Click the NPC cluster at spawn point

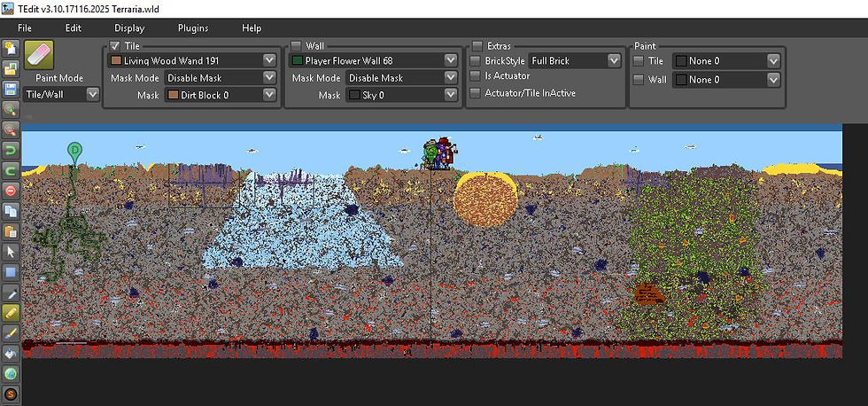439,153
